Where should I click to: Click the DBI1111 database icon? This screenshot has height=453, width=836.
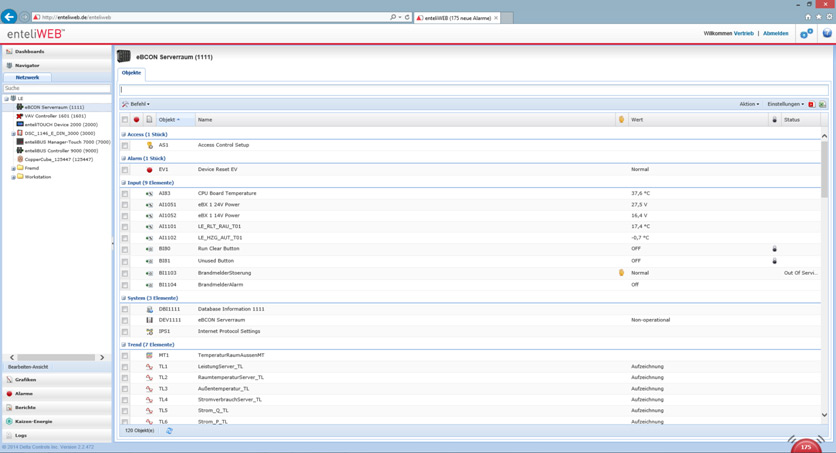point(149,309)
